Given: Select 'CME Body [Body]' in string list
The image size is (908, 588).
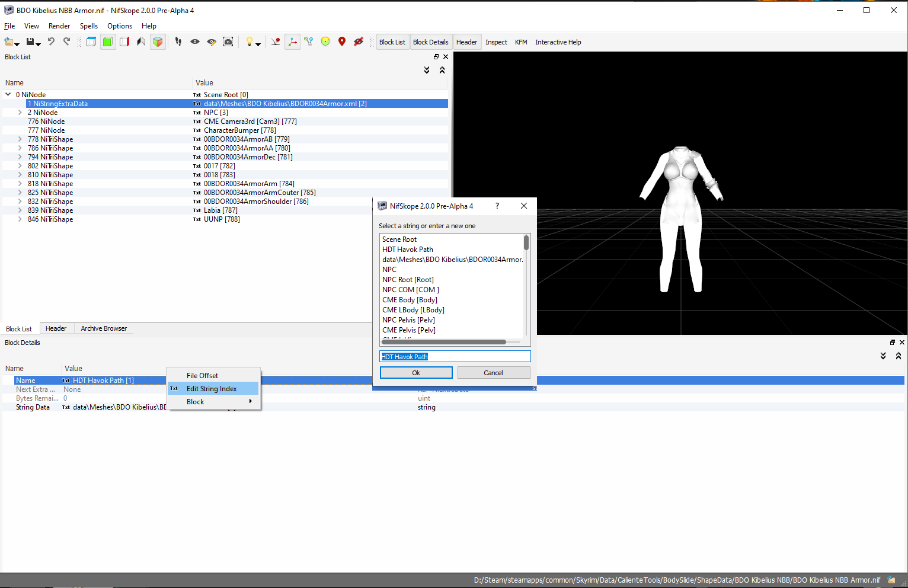Looking at the screenshot, I should click(x=410, y=300).
